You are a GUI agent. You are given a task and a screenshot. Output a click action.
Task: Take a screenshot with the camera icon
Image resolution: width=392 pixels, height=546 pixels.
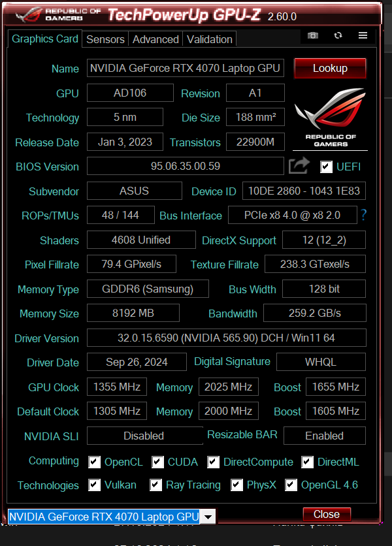(x=312, y=35)
